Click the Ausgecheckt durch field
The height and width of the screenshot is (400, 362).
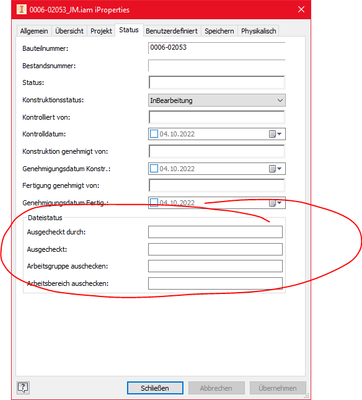215,232
